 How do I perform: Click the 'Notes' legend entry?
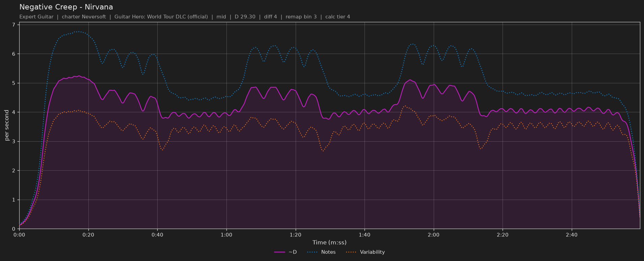321,252
